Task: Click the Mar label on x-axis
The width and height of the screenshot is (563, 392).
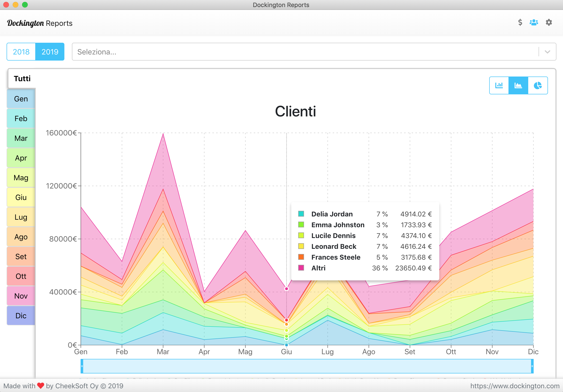Action: (163, 352)
